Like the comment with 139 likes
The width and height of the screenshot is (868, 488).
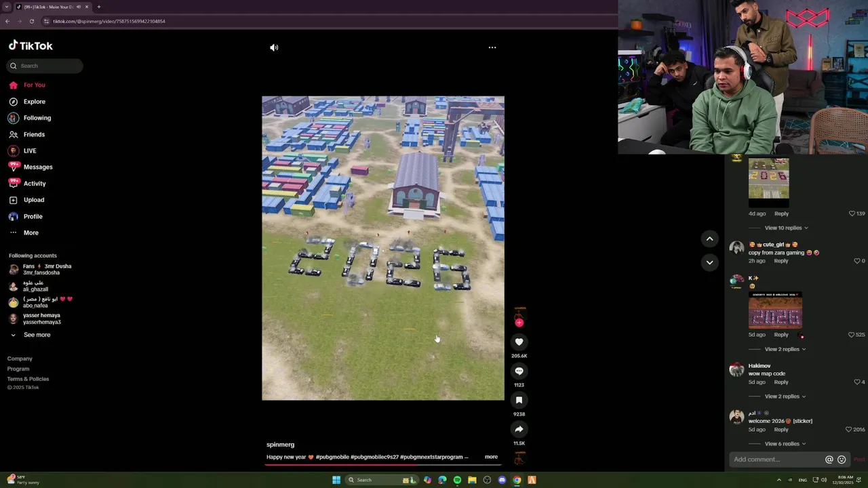[x=852, y=213]
